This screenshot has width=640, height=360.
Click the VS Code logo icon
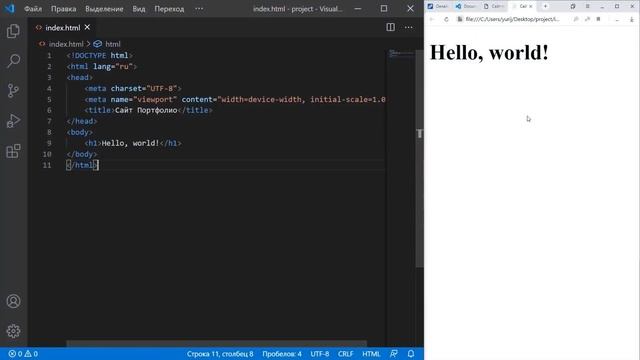point(9,9)
